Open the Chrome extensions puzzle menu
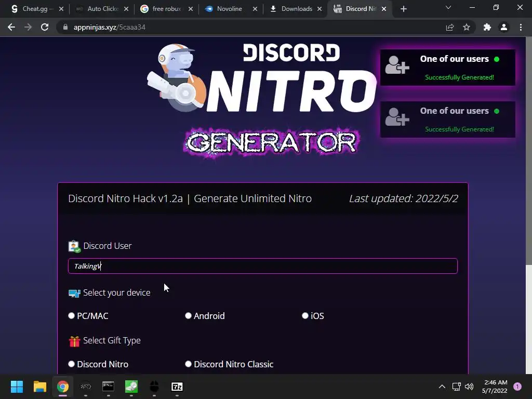 487,27
